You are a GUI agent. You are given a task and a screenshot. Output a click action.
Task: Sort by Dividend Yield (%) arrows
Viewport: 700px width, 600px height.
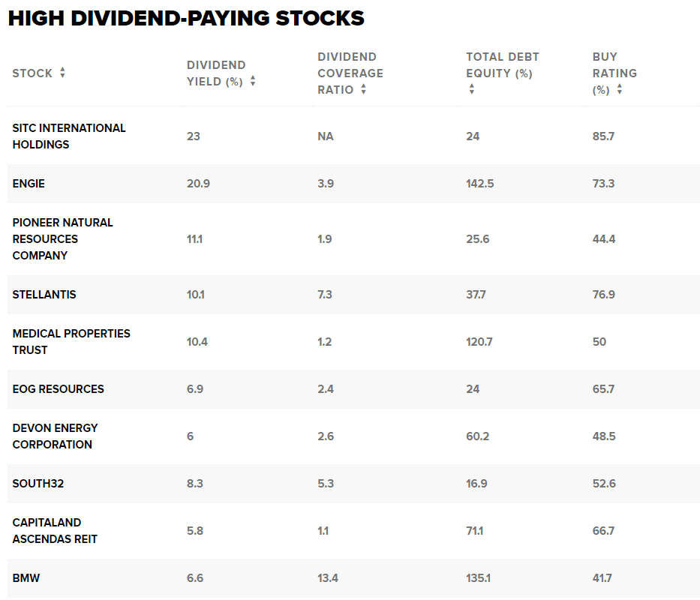pyautogui.click(x=253, y=81)
